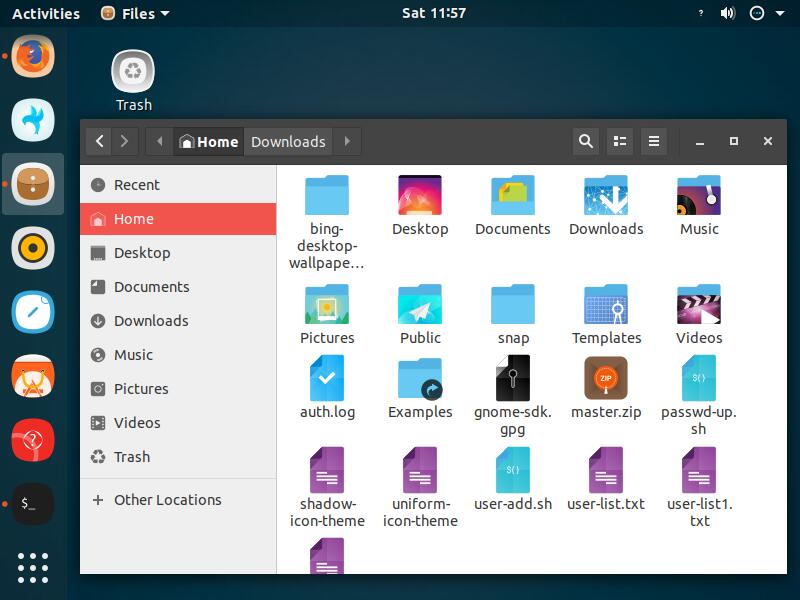
Task: Click the Files icon in the dock
Action: pyautogui.click(x=33, y=184)
